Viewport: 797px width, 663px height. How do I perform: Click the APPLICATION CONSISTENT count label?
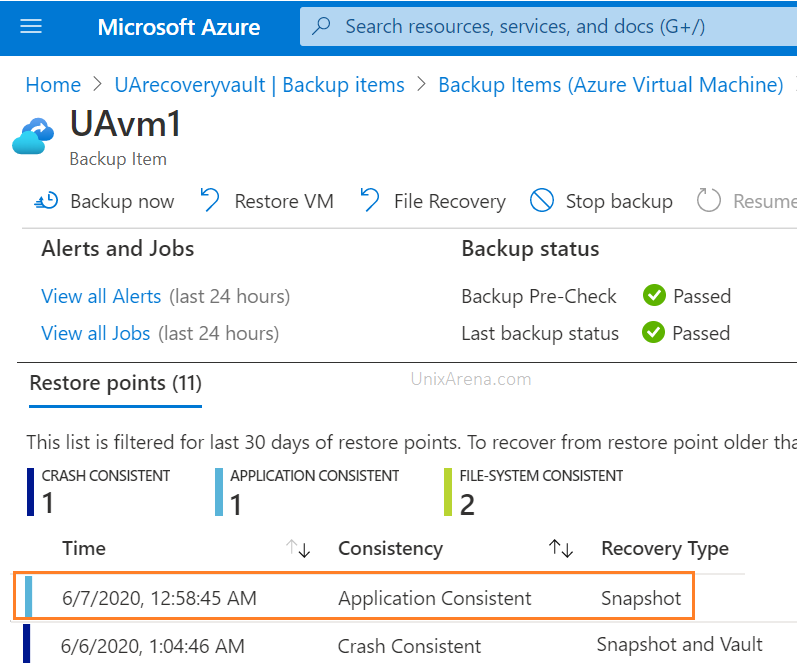click(x=315, y=476)
